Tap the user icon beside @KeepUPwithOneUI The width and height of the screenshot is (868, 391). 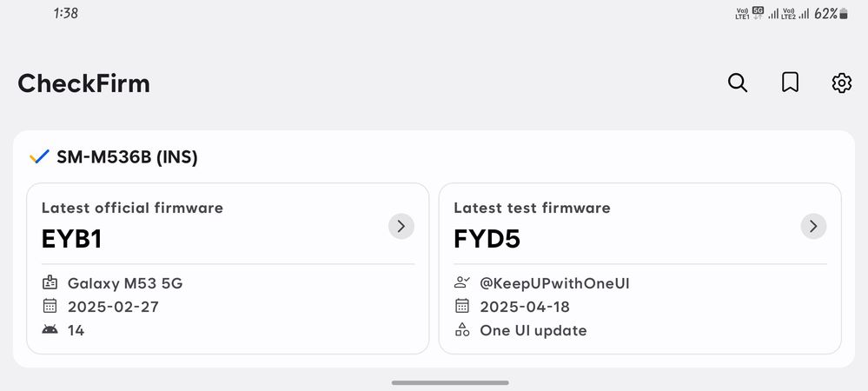(462, 283)
